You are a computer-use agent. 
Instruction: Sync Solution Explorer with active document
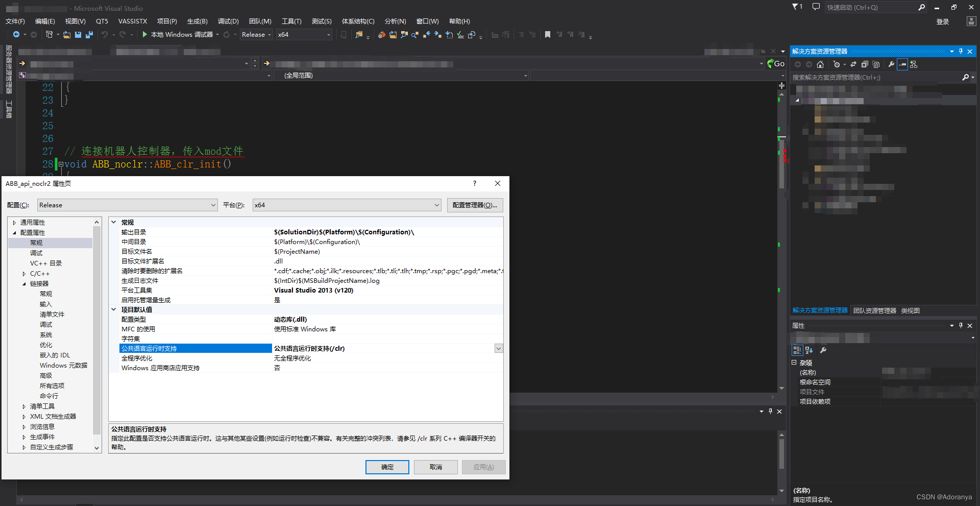tap(854, 64)
